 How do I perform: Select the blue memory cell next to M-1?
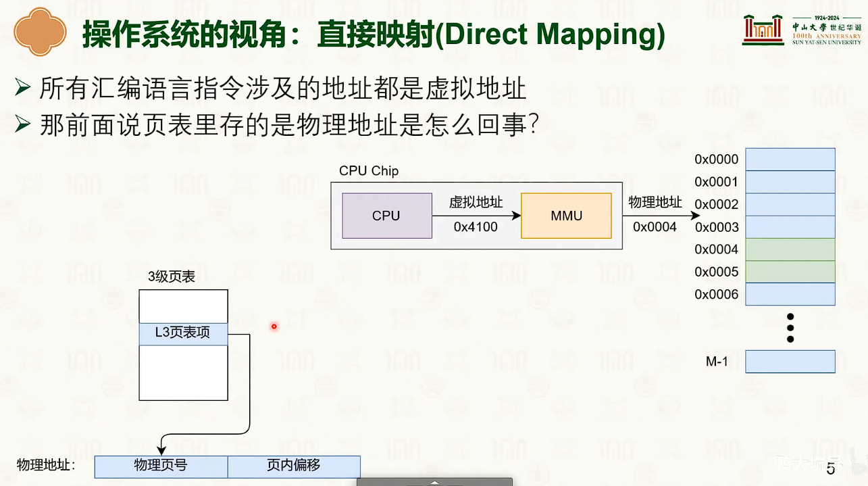[790, 362]
